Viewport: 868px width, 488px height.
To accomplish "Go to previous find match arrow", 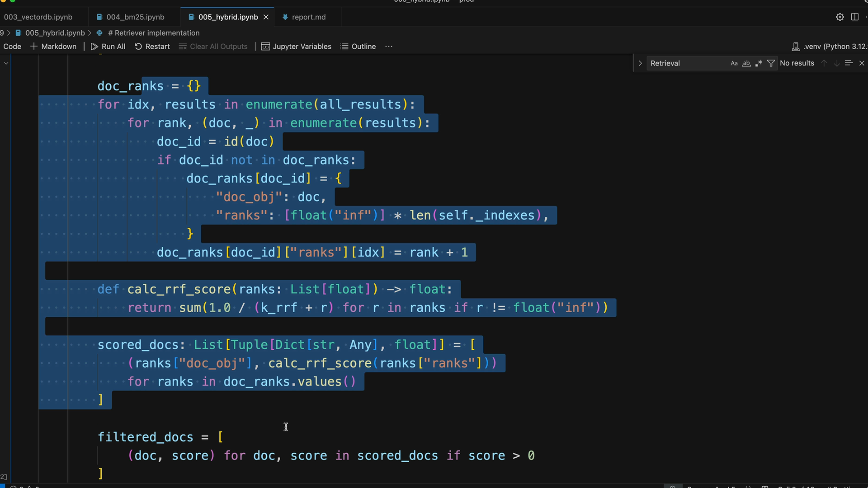I will coord(824,63).
